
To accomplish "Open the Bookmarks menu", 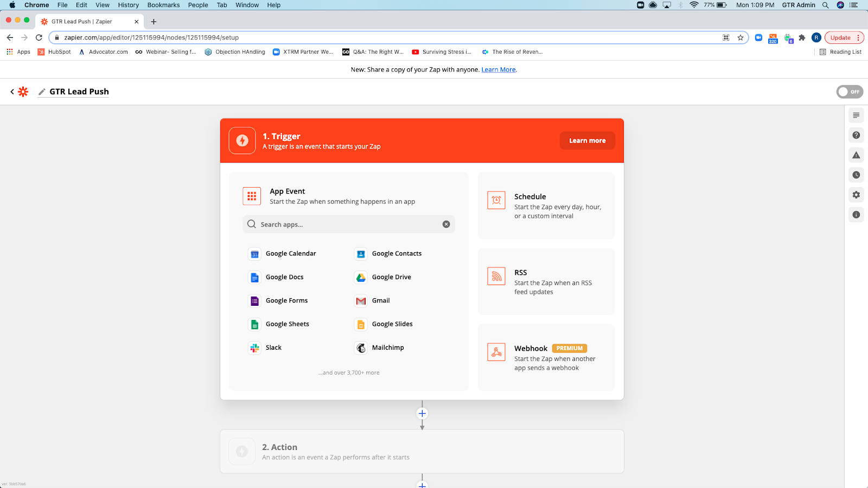I will (x=163, y=5).
